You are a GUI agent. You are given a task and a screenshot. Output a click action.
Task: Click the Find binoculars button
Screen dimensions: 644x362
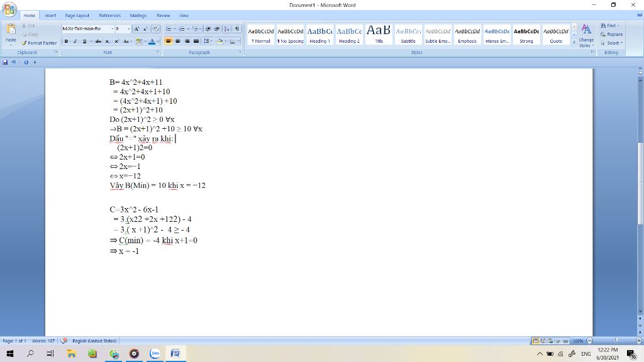(609, 25)
